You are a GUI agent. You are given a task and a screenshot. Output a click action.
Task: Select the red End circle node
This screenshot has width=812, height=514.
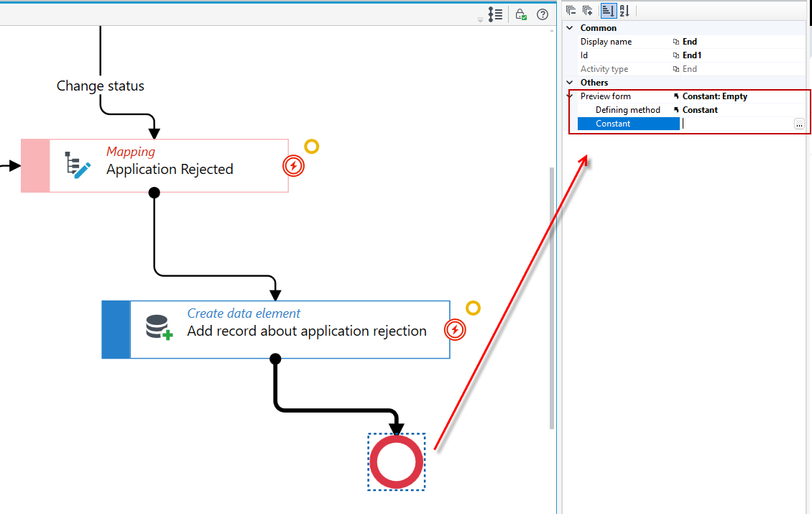[x=396, y=462]
